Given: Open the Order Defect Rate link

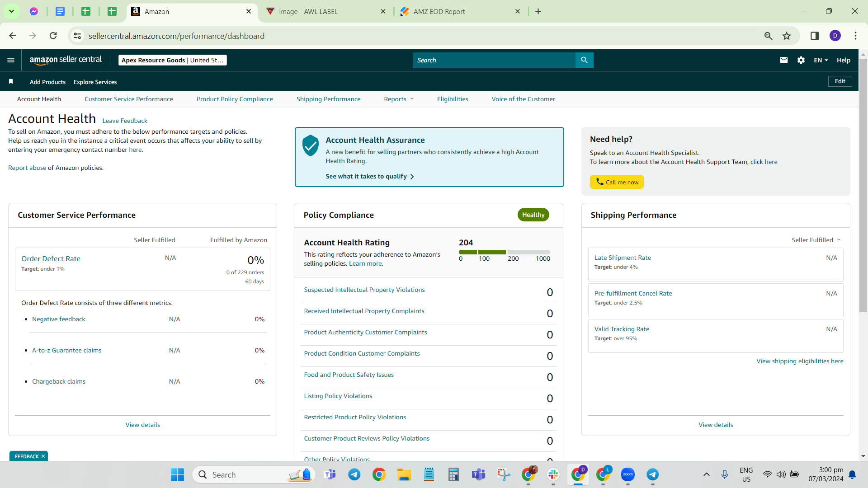Looking at the screenshot, I should point(51,258).
